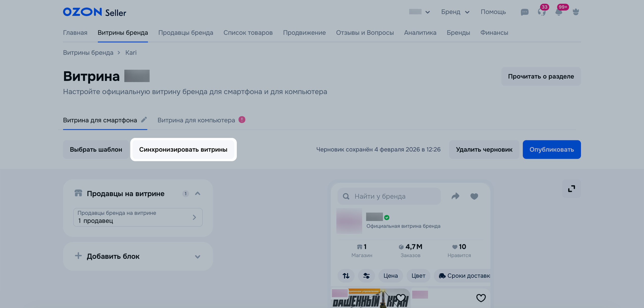The height and width of the screenshot is (308, 644).
Task: Open the Бренд dropdown in header
Action: 455,12
